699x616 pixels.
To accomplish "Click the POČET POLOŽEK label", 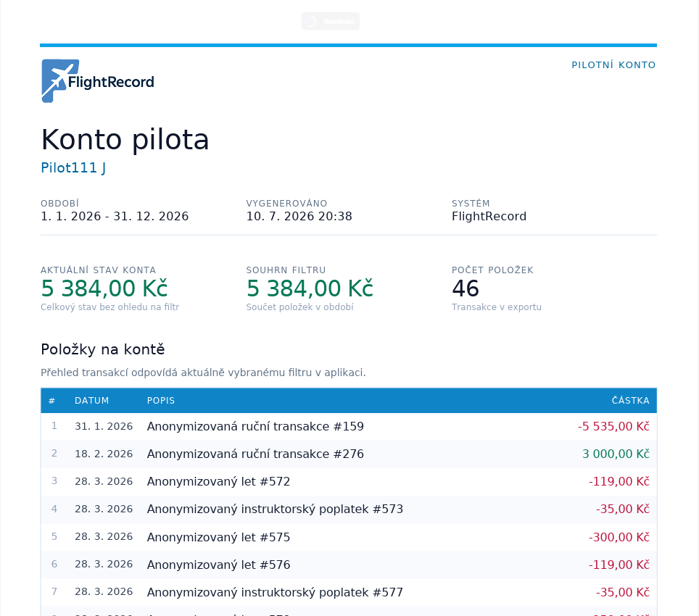I will click(492, 270).
